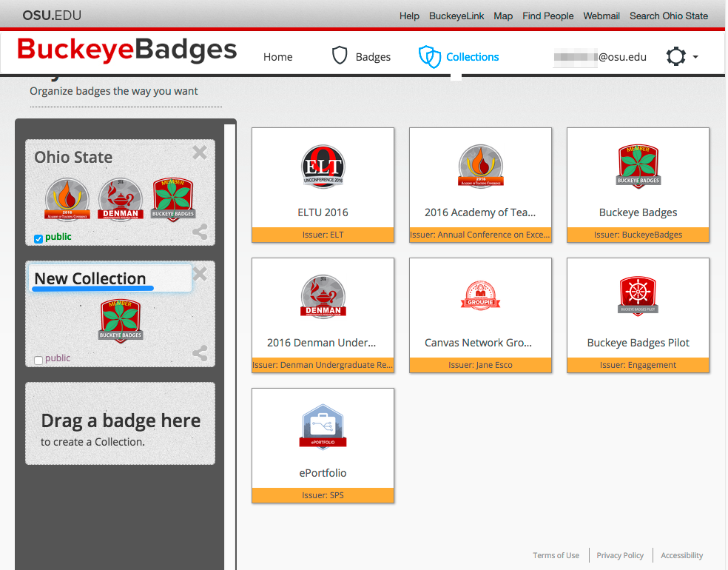
Task: Click the 'Buckeye Badges' card title
Action: click(x=638, y=212)
